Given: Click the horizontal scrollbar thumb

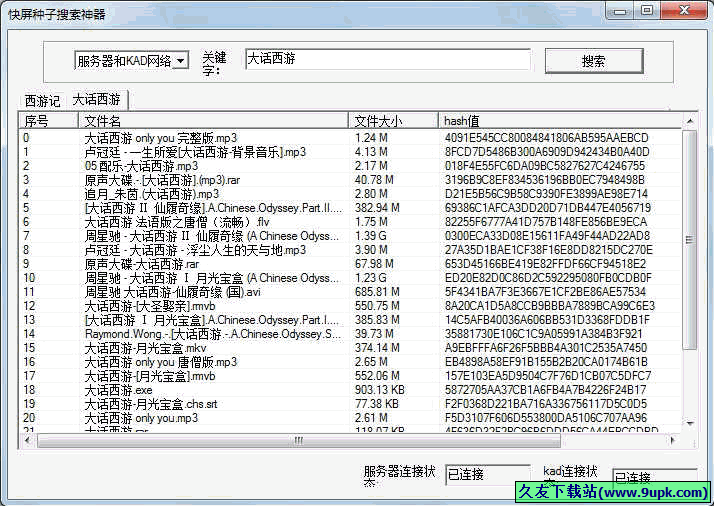Looking at the screenshot, I should coord(298,440).
